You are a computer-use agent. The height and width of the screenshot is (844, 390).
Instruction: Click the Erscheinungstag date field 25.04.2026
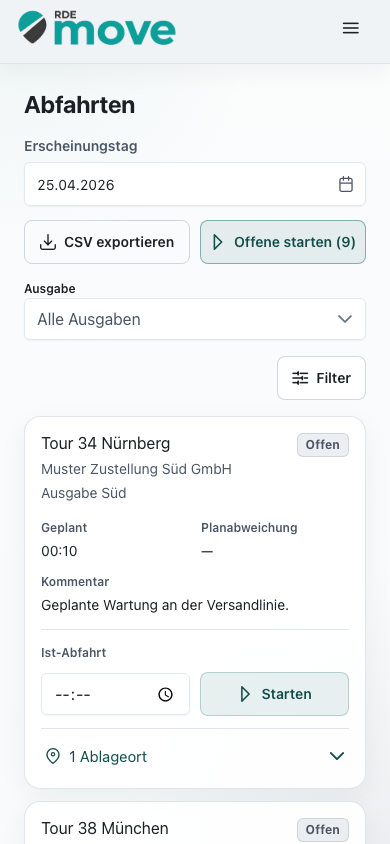coord(195,184)
